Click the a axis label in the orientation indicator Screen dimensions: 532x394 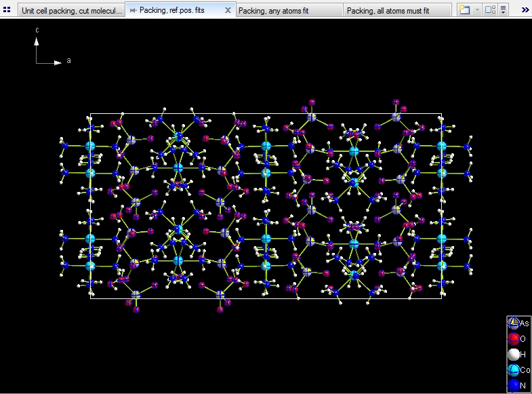68,61
